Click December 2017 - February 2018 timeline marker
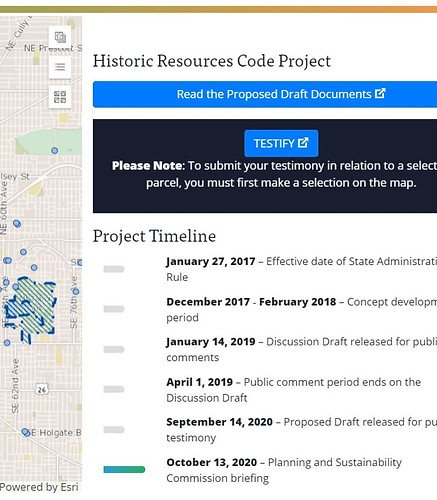The image size is (437, 500). pyautogui.click(x=114, y=309)
